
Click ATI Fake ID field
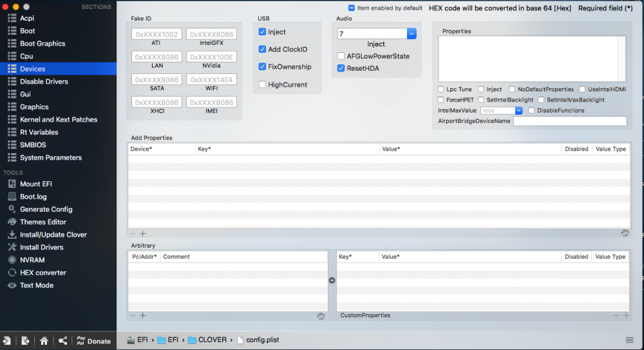[x=156, y=34]
